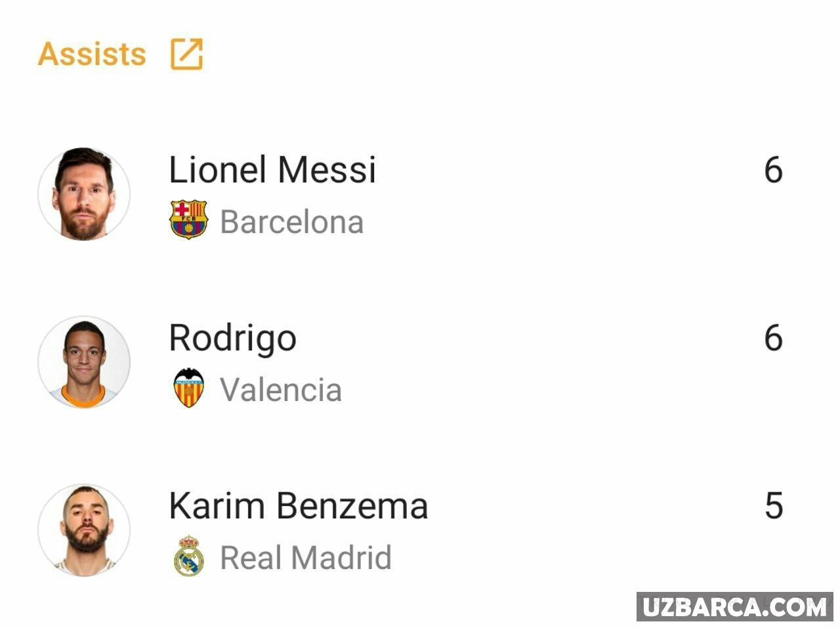
Task: Click the first name Lionel
Action: (217, 170)
